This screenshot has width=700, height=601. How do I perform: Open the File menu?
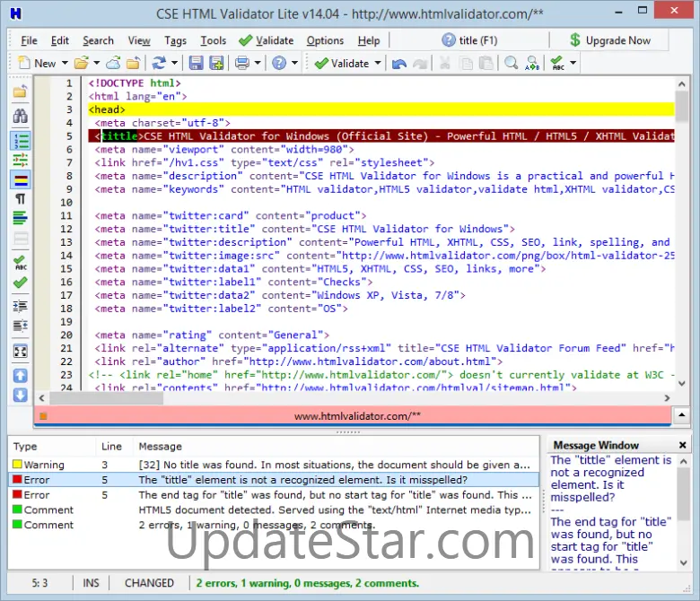pyautogui.click(x=29, y=40)
